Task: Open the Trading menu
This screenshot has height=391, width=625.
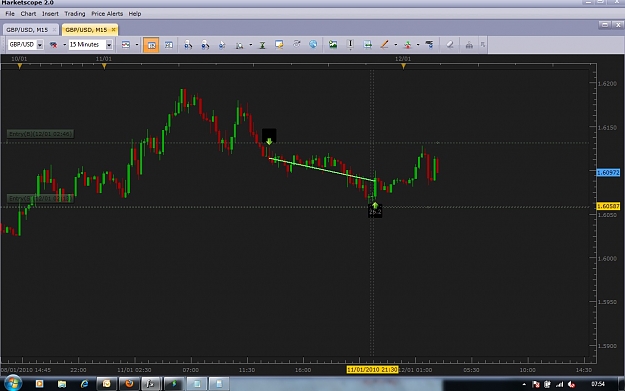Action: tap(75, 14)
